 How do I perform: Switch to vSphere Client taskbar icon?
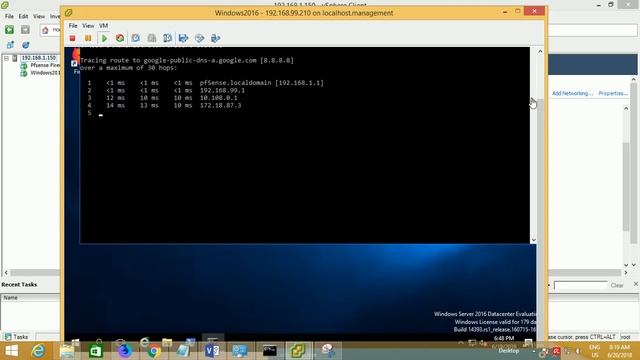[298, 351]
